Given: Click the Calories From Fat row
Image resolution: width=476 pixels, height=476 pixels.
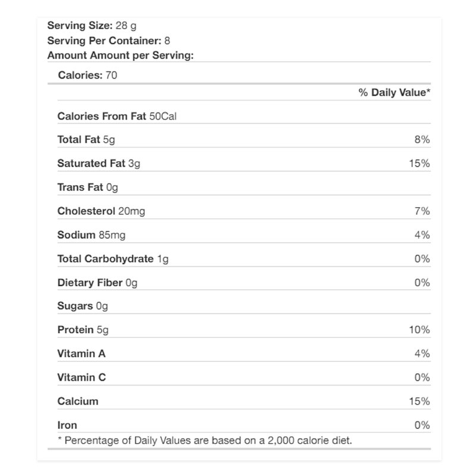Looking at the screenshot, I should pyautogui.click(x=117, y=116).
